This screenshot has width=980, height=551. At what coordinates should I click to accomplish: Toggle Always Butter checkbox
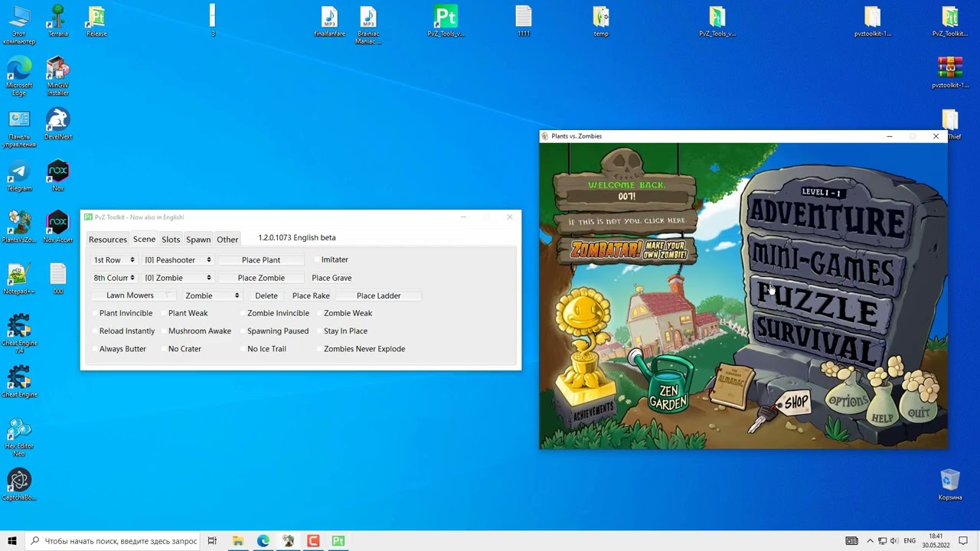point(119,349)
